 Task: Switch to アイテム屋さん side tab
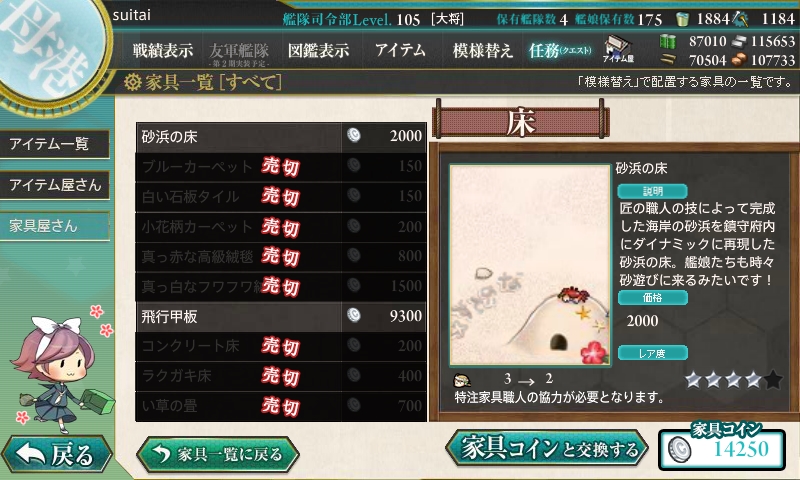coord(55,185)
